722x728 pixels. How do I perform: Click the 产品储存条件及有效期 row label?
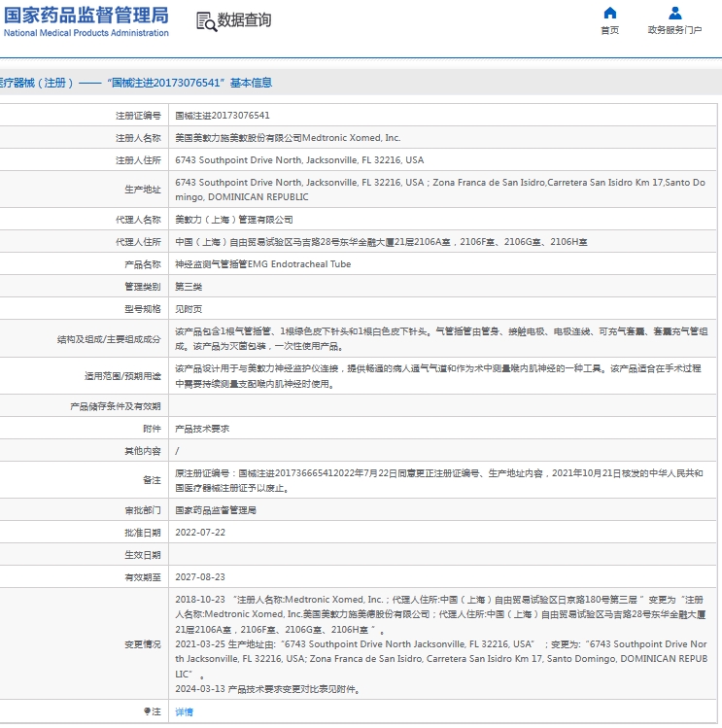(115, 406)
